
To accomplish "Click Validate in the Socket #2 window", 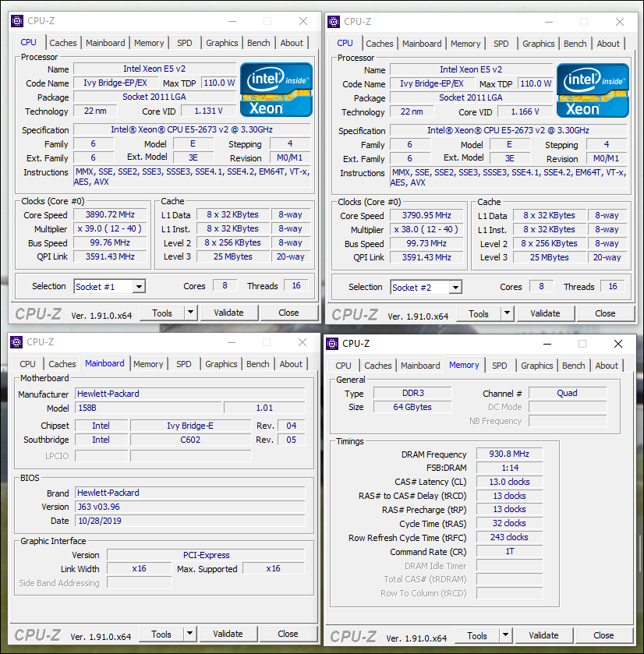I will point(545,313).
